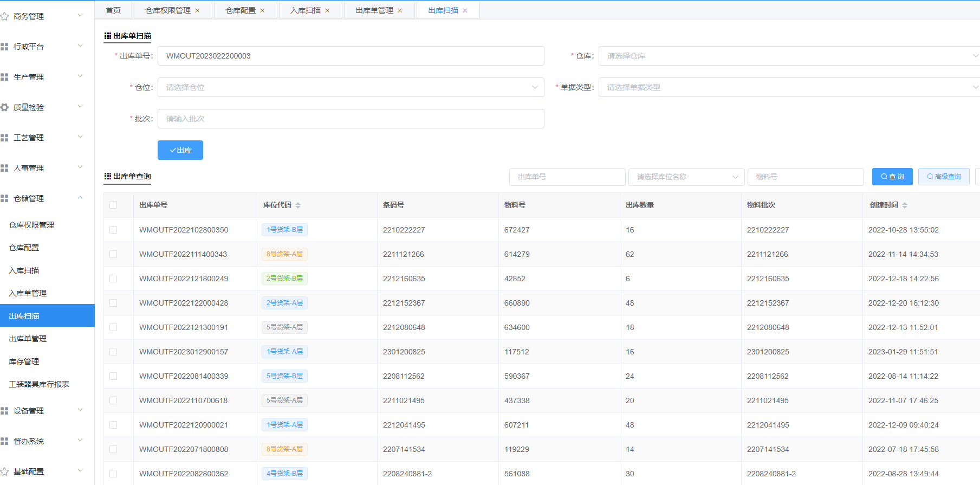
Task: Toggle the select-all checkbox in table header
Action: tap(113, 205)
